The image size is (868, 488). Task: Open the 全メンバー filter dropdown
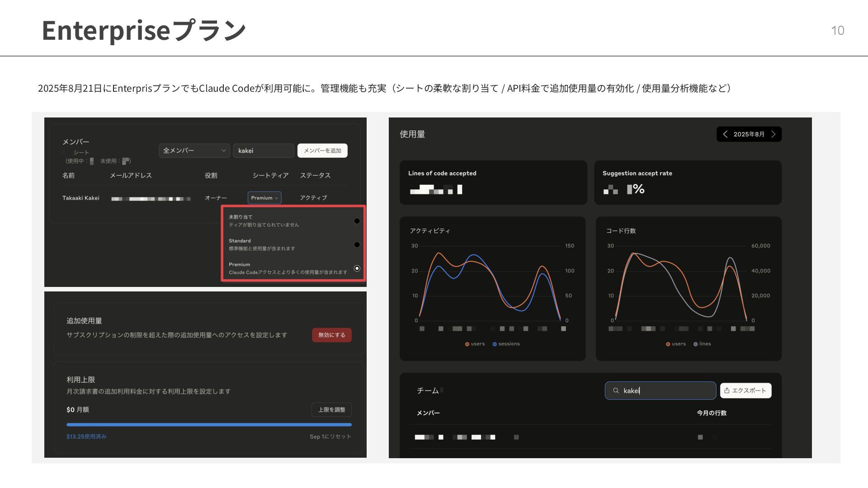coord(194,150)
